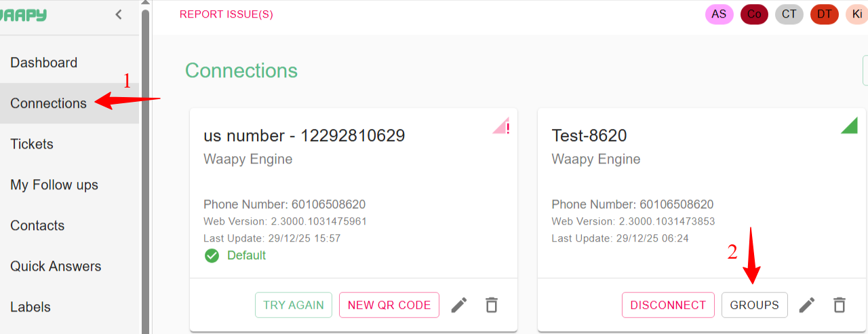Click the DT user avatar
Viewport: 868px width, 334px height.
point(824,14)
